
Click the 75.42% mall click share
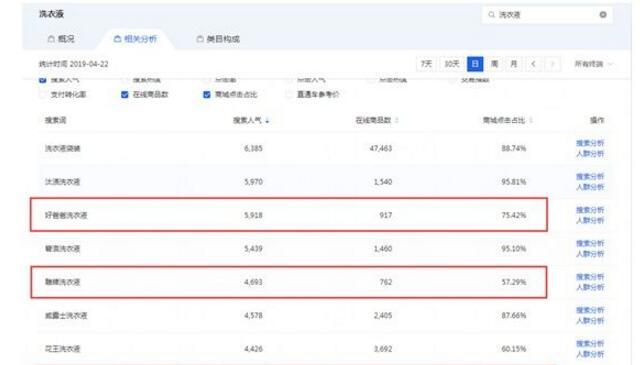tap(514, 215)
